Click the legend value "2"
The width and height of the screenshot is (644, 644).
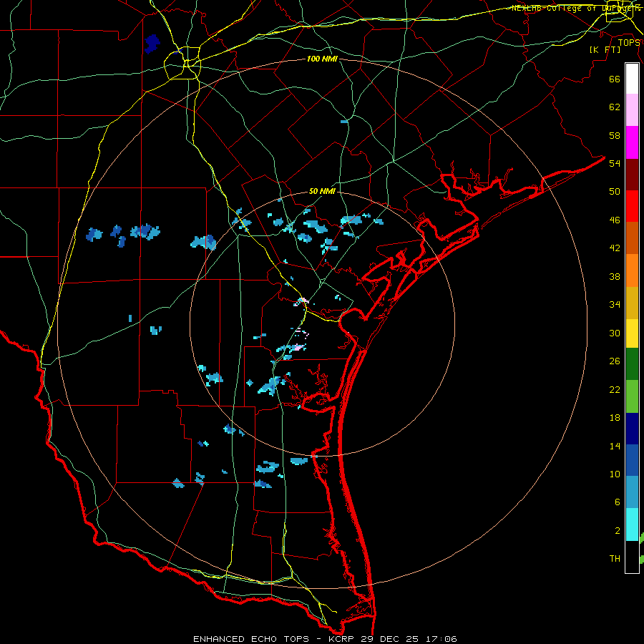[618, 531]
